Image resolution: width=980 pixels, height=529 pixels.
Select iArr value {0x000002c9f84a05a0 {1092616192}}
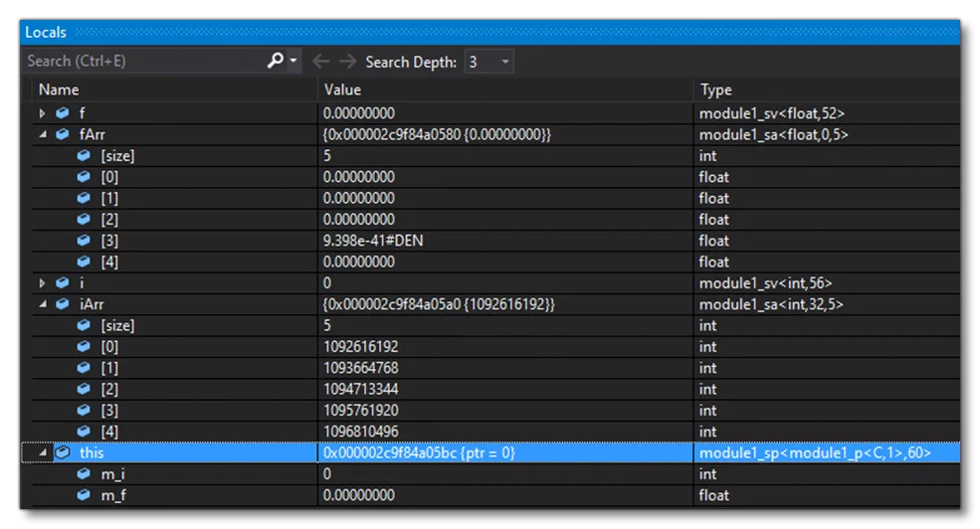point(439,304)
